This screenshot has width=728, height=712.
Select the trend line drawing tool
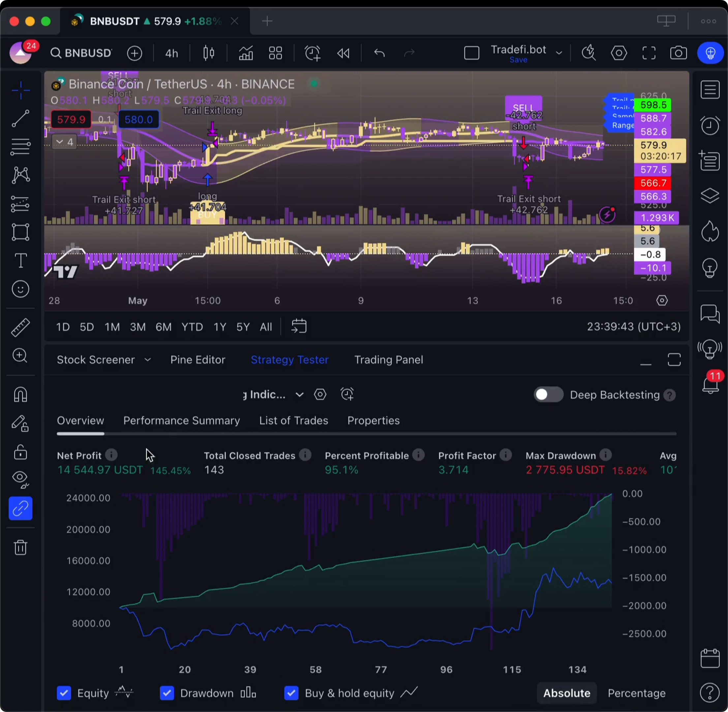point(20,118)
